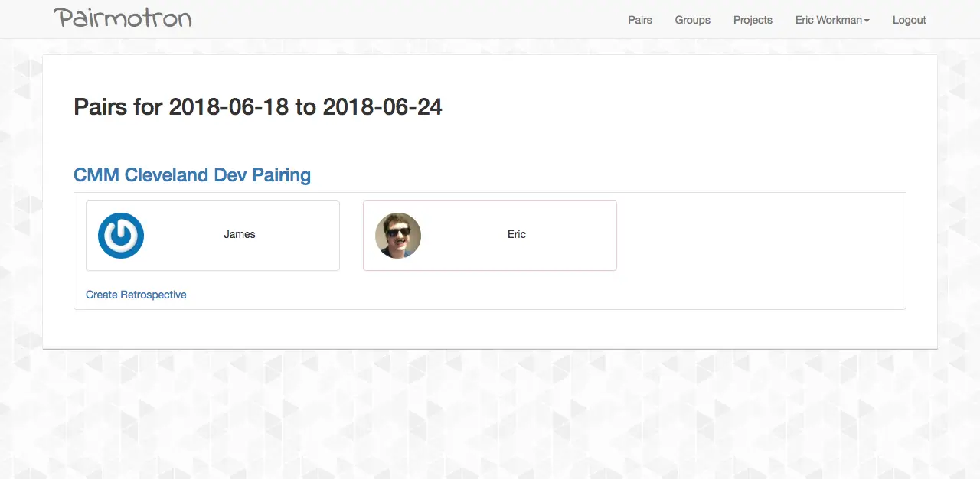
Task: Click empty space right of Eric's card
Action: 758,236
